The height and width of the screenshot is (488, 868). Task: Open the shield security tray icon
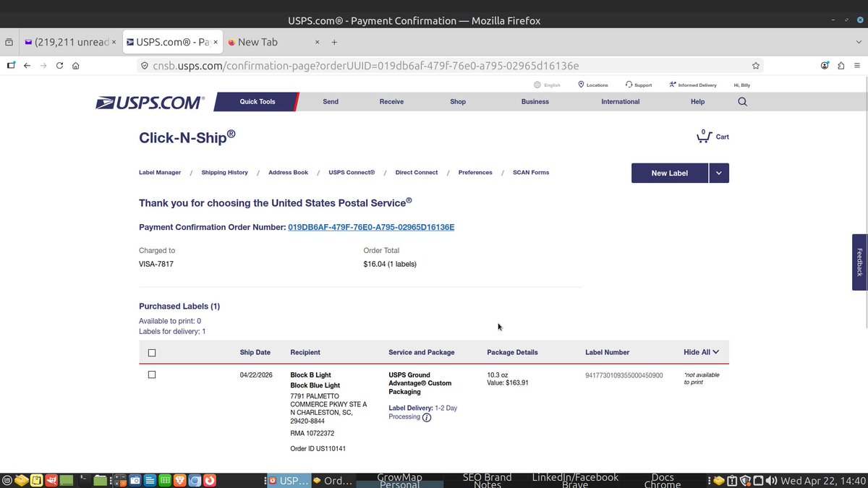tap(745, 481)
